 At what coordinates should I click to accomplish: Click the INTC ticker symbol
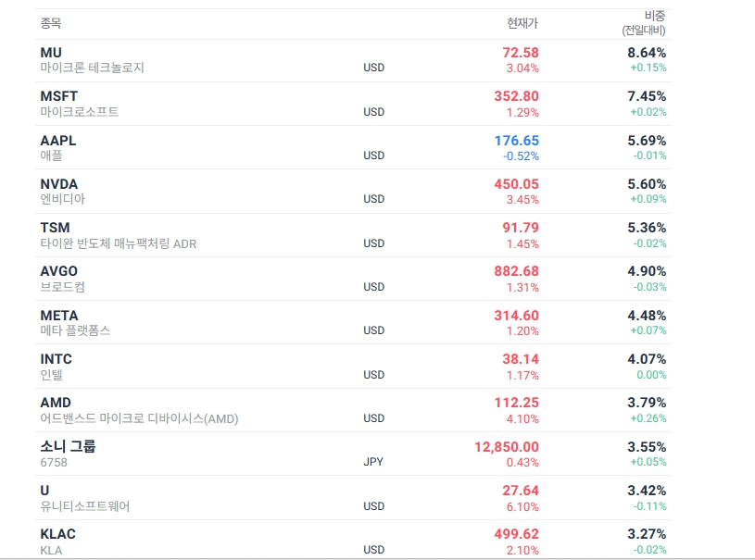[56, 359]
